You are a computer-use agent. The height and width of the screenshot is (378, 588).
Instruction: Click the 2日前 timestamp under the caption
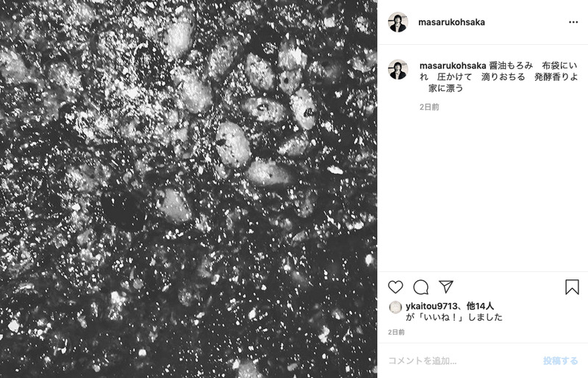(x=429, y=107)
